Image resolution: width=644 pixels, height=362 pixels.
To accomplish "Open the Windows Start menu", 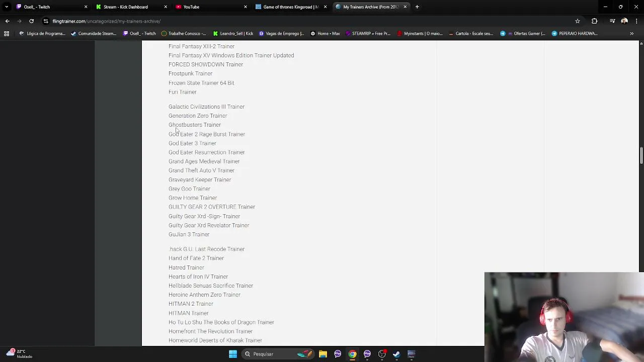I will click(x=233, y=354).
